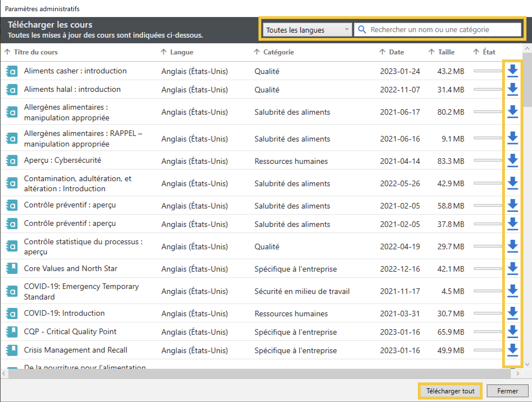Screen dimensions: 532x402
Task: Download COVID-19: Emergency Temporary Standard course
Action: [x=512, y=291]
